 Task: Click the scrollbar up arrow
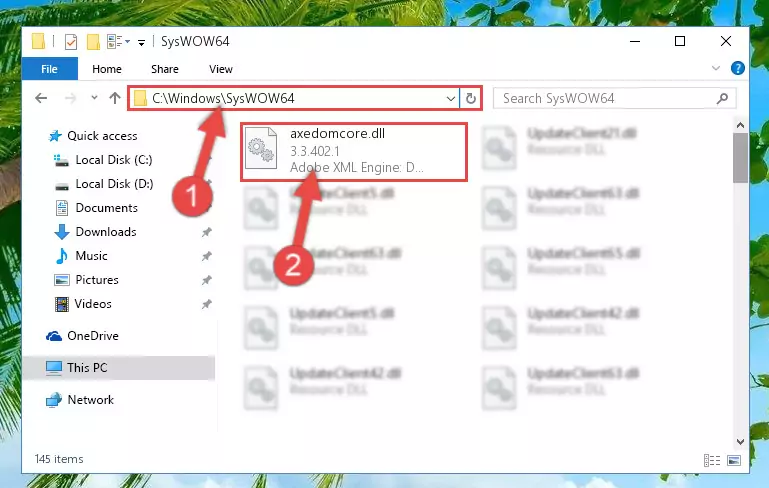click(x=740, y=126)
